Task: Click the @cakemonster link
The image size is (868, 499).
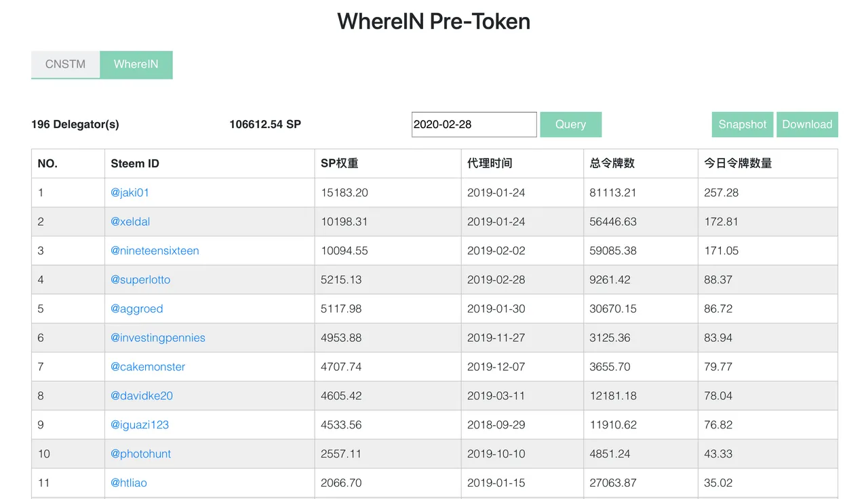Action: pos(148,367)
